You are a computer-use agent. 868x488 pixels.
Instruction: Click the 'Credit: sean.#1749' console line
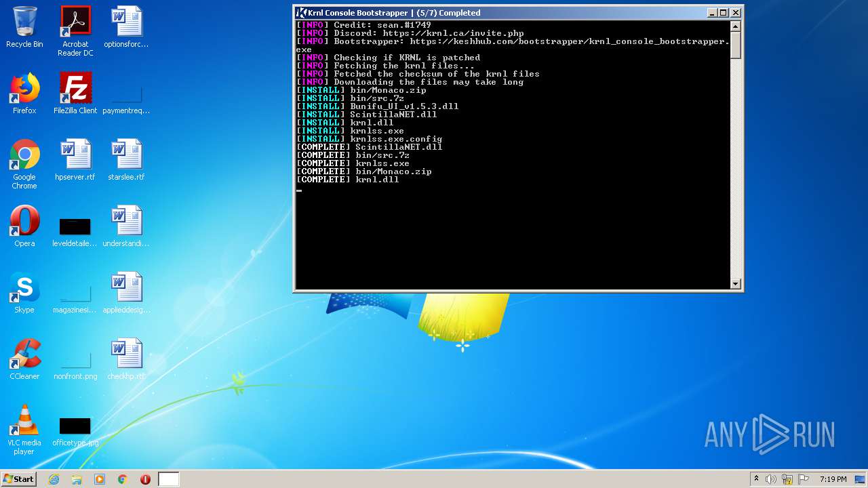coord(363,25)
